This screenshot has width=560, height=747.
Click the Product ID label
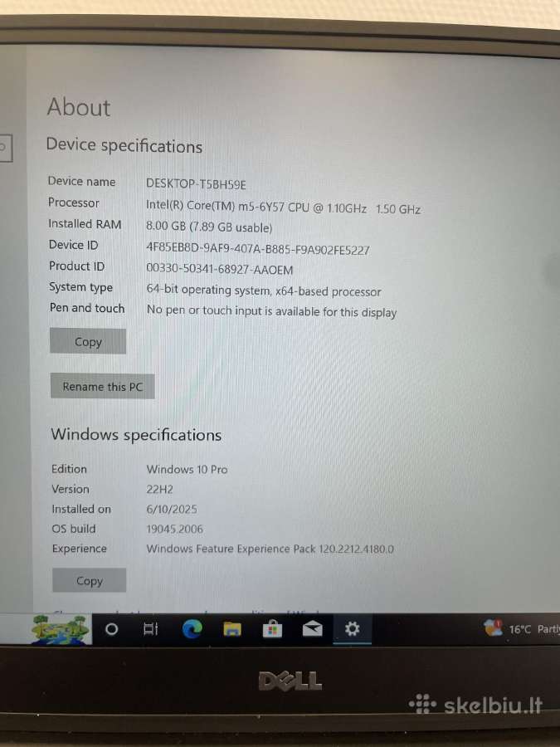76,266
